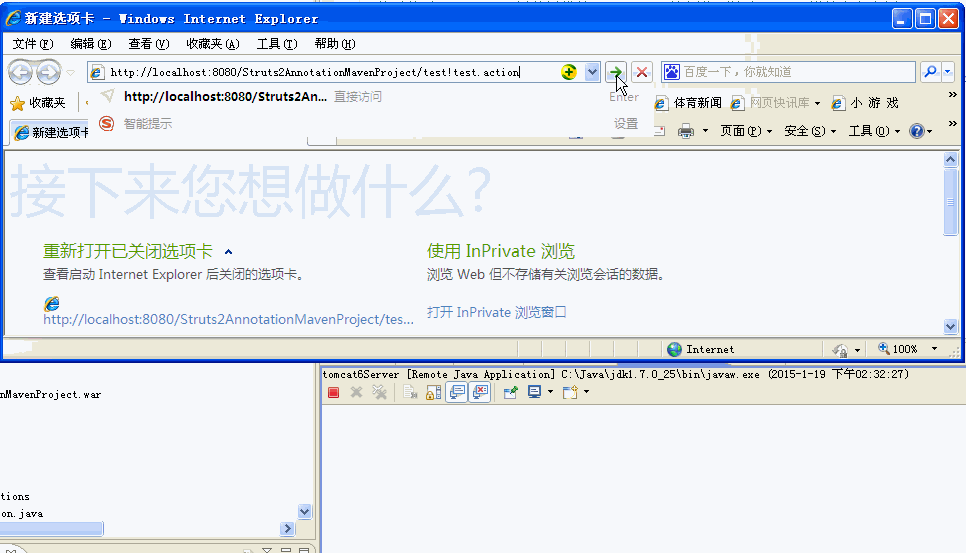This screenshot has width=966, height=553.
Task: Open the localhost Struts2AnnotationMavenProject closed tab link
Action: pos(228,319)
